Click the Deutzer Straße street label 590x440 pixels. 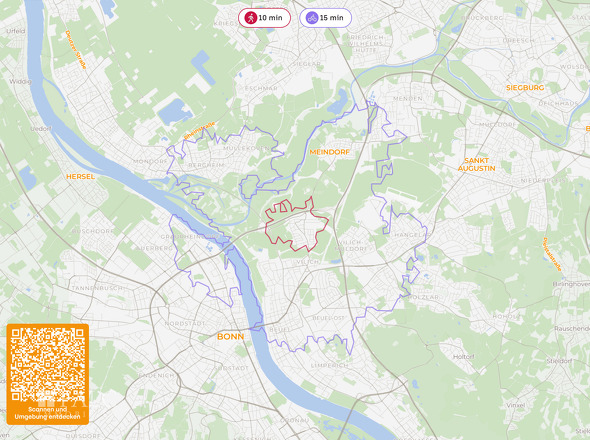76,50
